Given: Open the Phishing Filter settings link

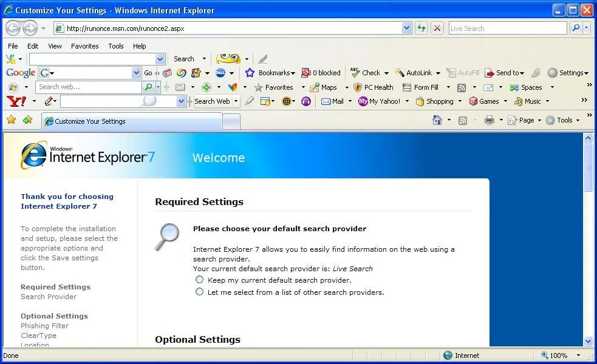Looking at the screenshot, I should [44, 326].
